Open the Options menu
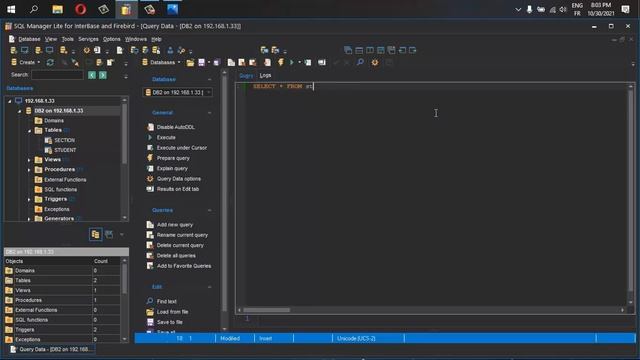The width and height of the screenshot is (640, 360). pyautogui.click(x=111, y=39)
